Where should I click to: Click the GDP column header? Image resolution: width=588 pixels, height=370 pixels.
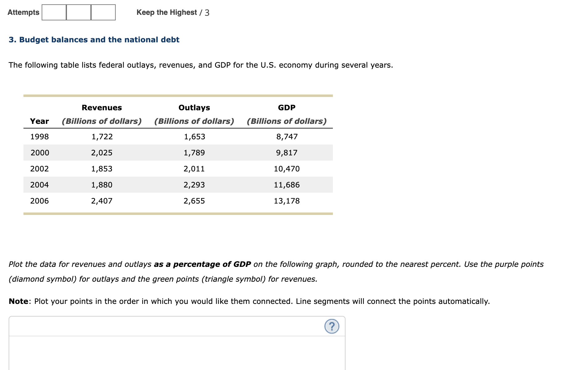click(286, 107)
